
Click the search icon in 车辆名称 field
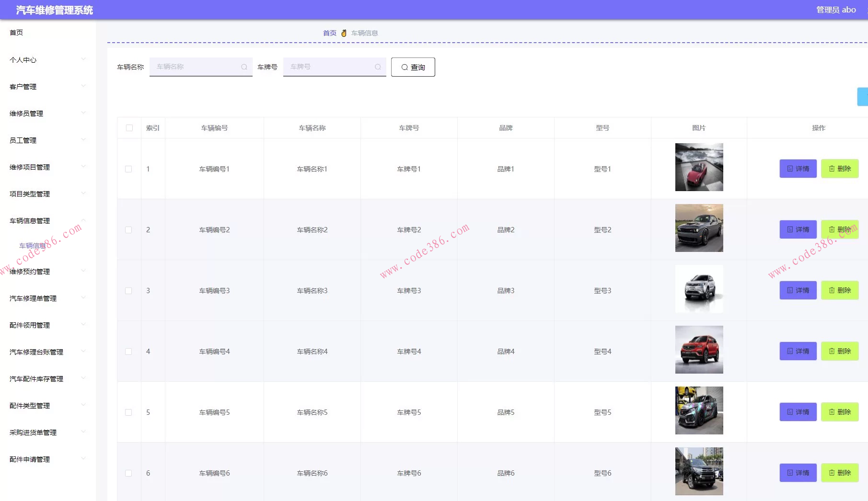coord(244,67)
